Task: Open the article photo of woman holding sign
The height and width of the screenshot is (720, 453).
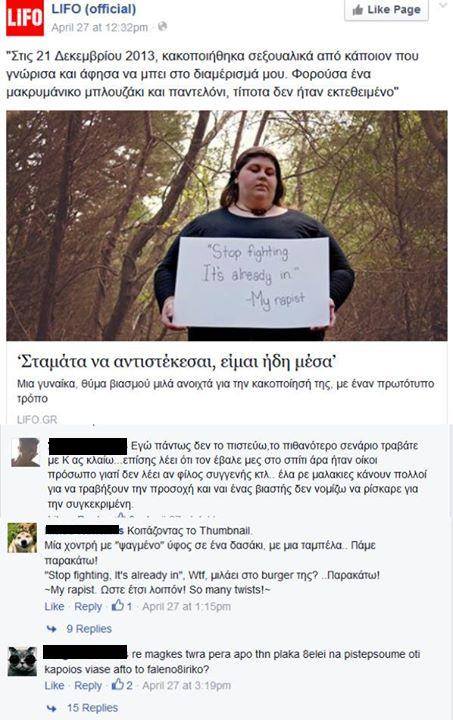Action: (x=227, y=225)
